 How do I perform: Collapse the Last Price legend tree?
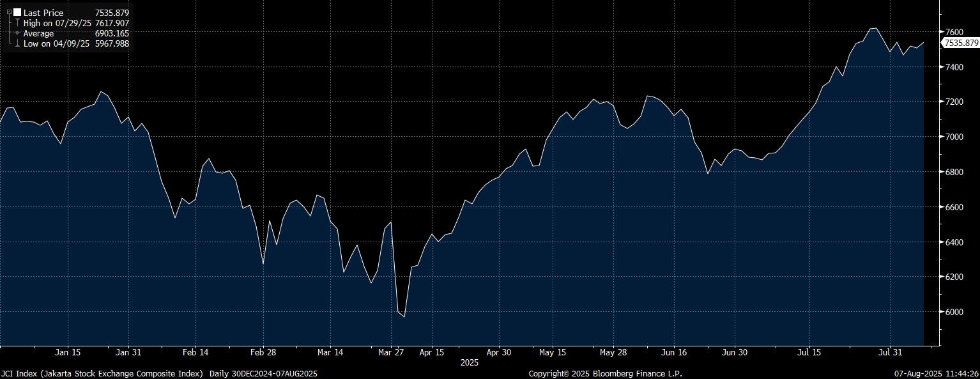(9, 12)
